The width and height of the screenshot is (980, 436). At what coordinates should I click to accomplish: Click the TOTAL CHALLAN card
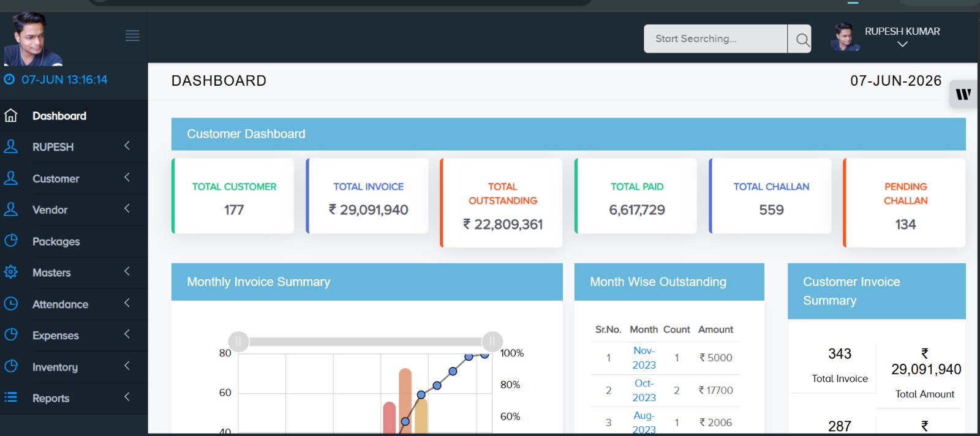(771, 196)
